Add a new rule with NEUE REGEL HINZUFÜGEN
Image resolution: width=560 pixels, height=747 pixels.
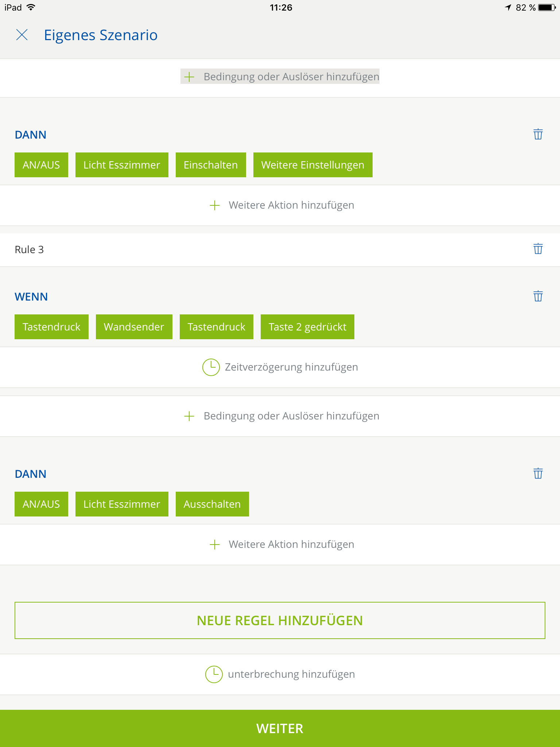[280, 620]
